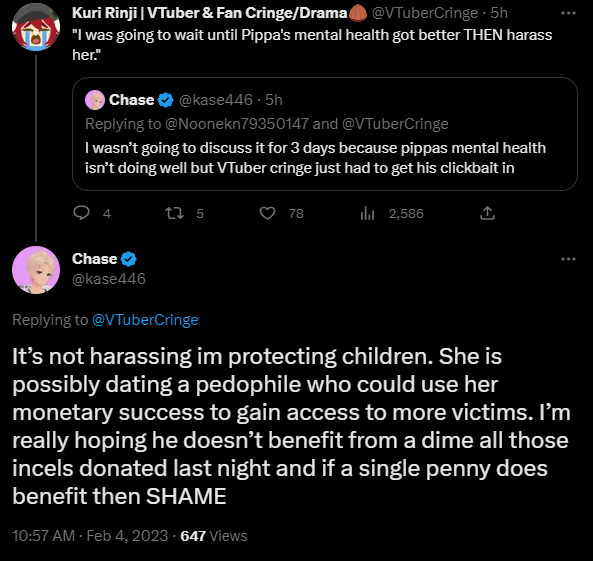The image size is (593, 561).
Task: Like the tweet with heart icon
Action: click(267, 213)
